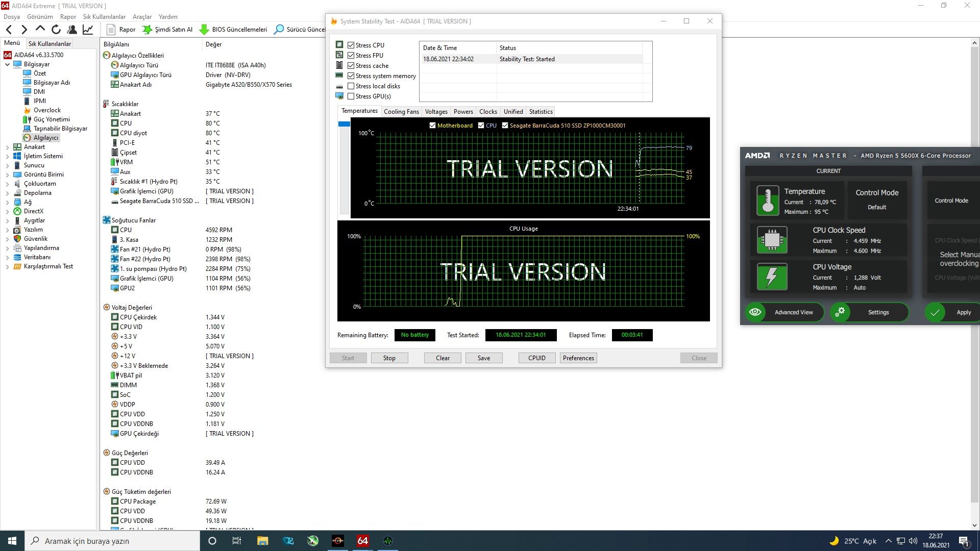
Task: Collapse the Bilgisayar tree node
Action: coord(7,64)
